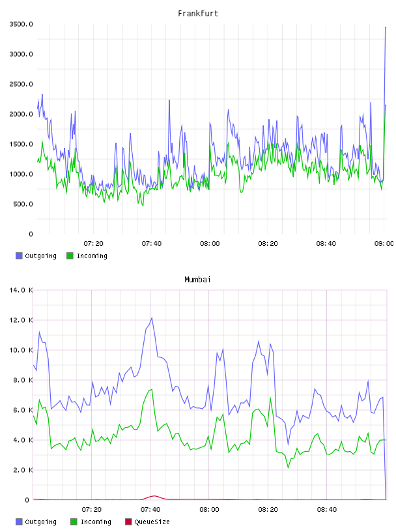Click the 07:40 time label on Mumbai chart
396x532 pixels.
click(x=150, y=510)
